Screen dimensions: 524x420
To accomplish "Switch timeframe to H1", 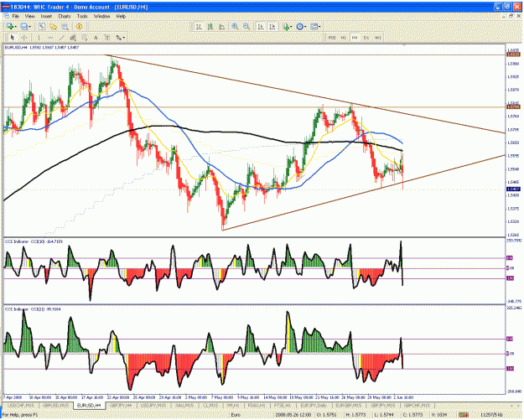I will coord(343,38).
